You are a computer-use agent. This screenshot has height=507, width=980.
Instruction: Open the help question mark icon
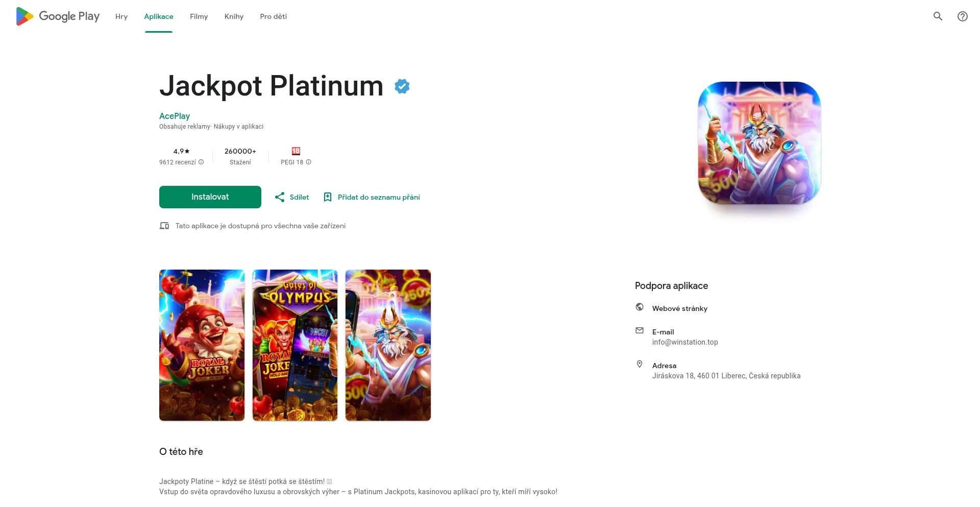962,16
